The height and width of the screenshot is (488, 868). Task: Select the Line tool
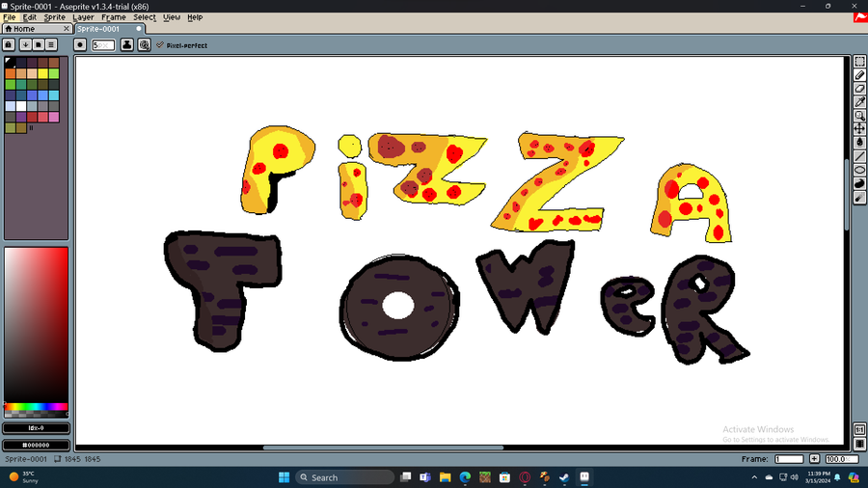(x=859, y=156)
